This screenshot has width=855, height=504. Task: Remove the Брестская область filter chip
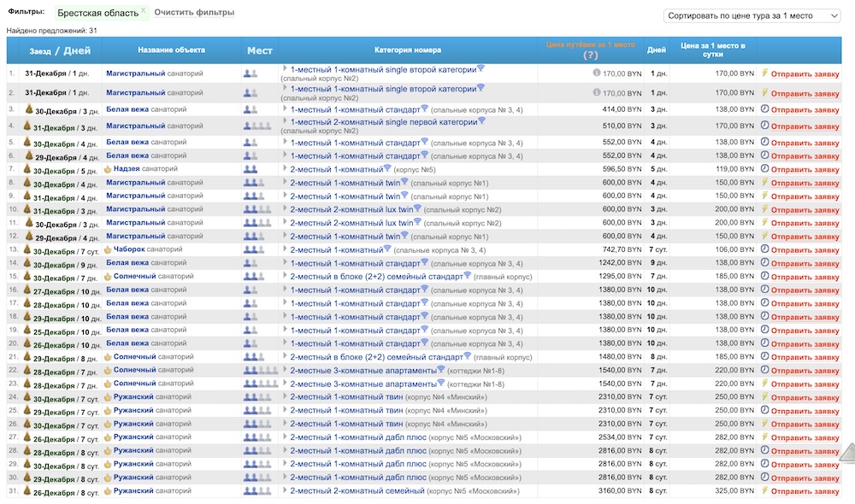(x=143, y=10)
